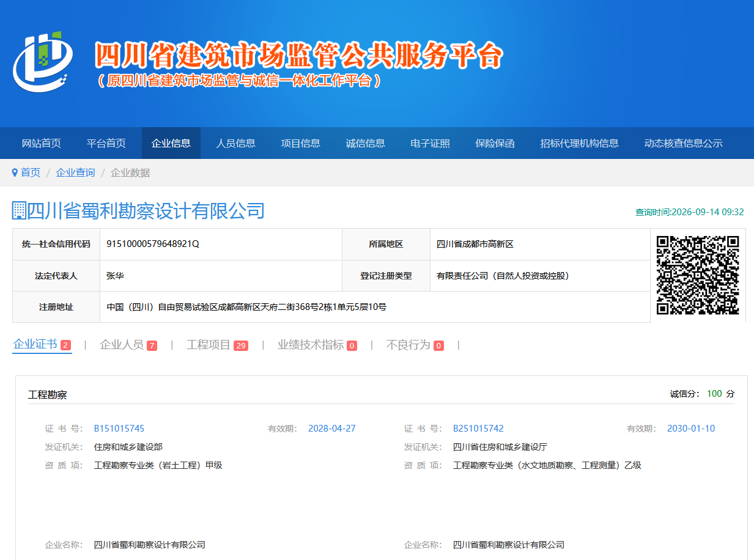
Task: Open 项目信息 navigation item
Action: click(301, 143)
